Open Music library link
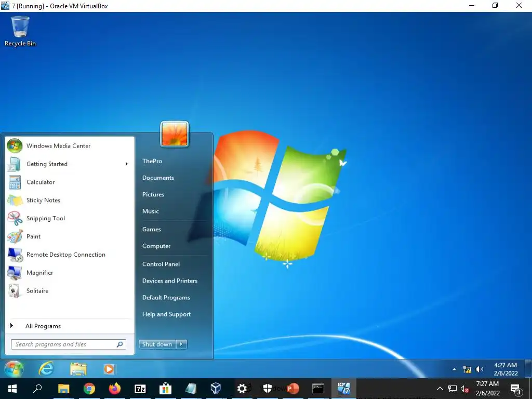The width and height of the screenshot is (532, 399). [x=150, y=211]
